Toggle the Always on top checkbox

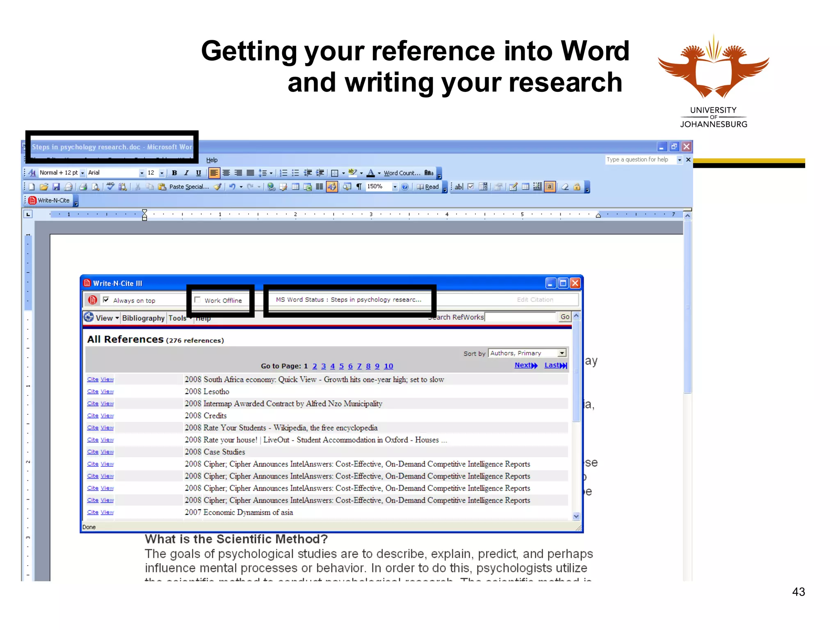(x=106, y=300)
